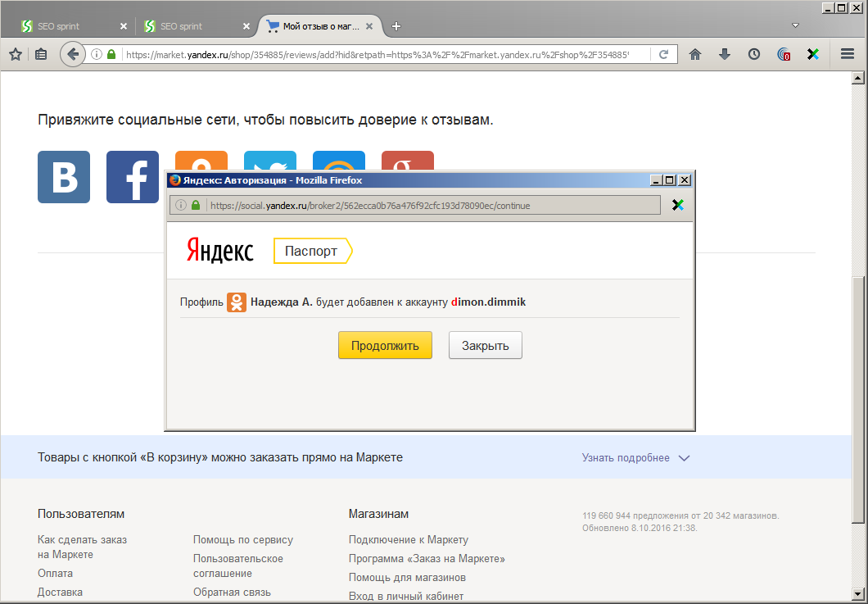The height and width of the screenshot is (604, 868).
Task: Click the page scrollbar up arrow
Action: point(858,78)
